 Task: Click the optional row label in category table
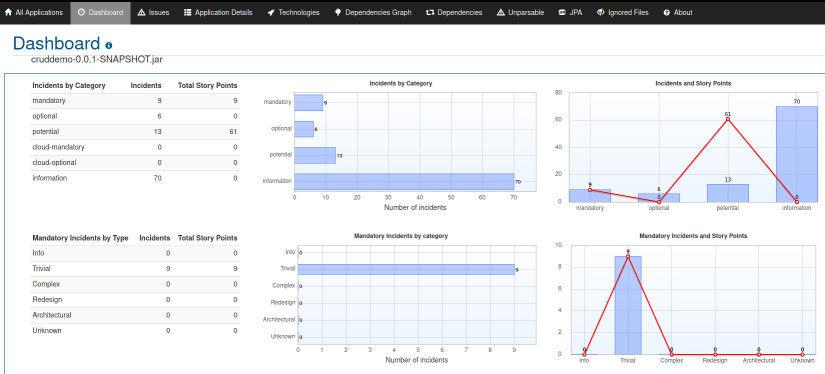[45, 116]
